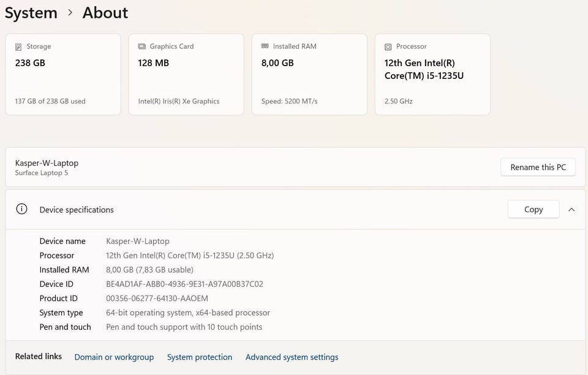Select the 8,00 GB Installed RAM value
Image resolution: width=588 pixels, height=375 pixels.
(x=277, y=63)
